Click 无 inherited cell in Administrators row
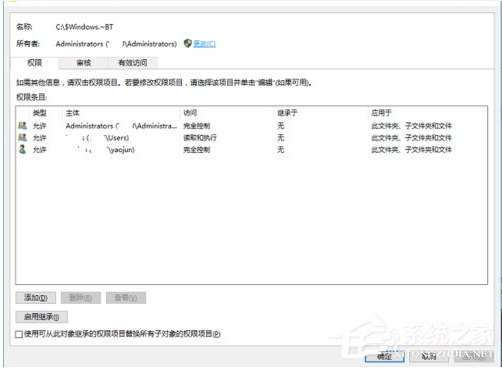 (281, 126)
